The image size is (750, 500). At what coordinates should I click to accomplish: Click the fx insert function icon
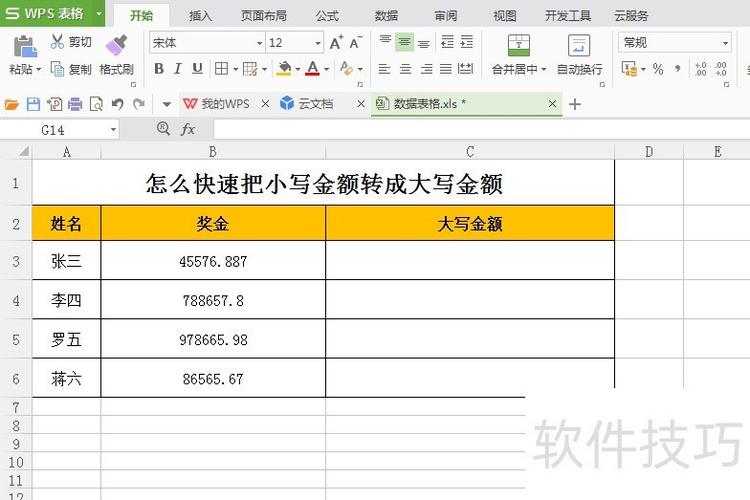[188, 129]
